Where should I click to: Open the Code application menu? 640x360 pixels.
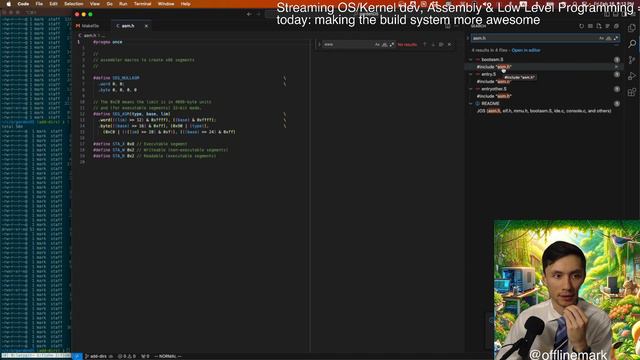tap(23, 4)
